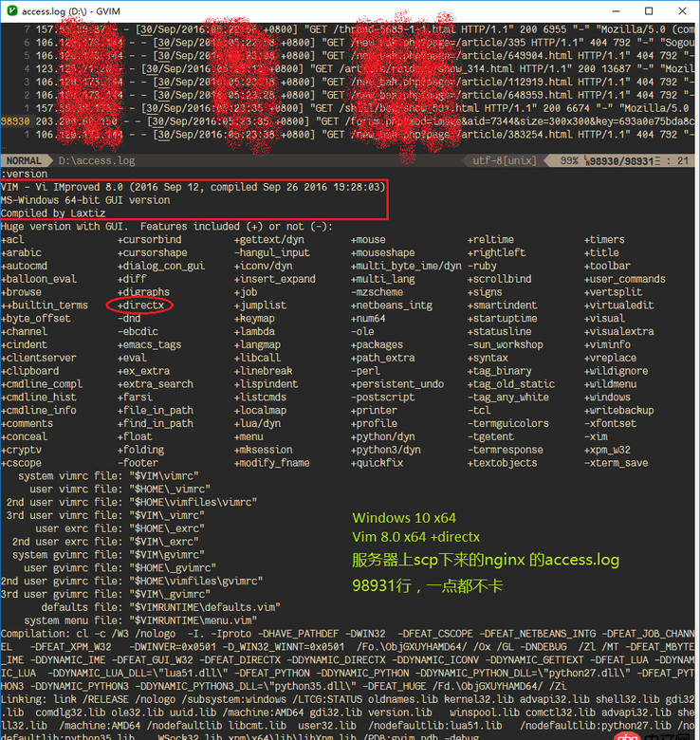Image resolution: width=700 pixels, height=740 pixels.
Task: Click the +textobjects feature entry
Action: [x=502, y=463]
